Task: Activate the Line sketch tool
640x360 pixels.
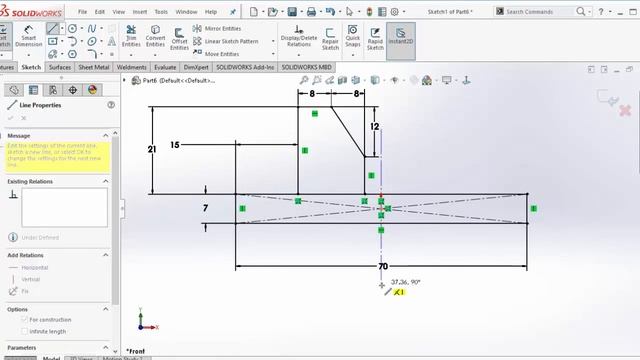Action: [52, 29]
